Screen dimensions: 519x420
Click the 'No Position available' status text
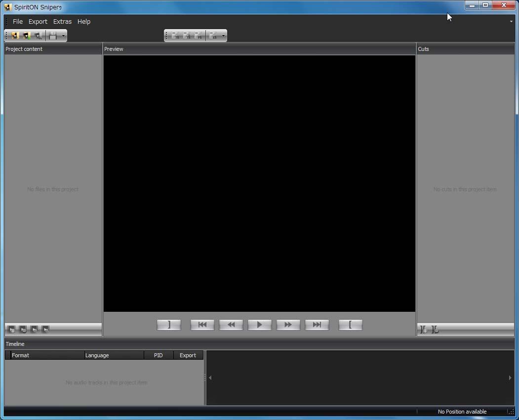pyautogui.click(x=462, y=412)
